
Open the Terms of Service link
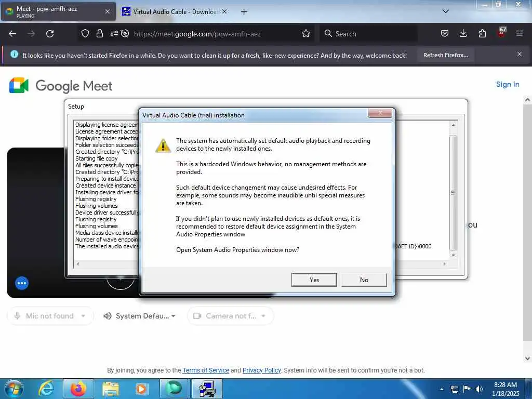pyautogui.click(x=206, y=370)
